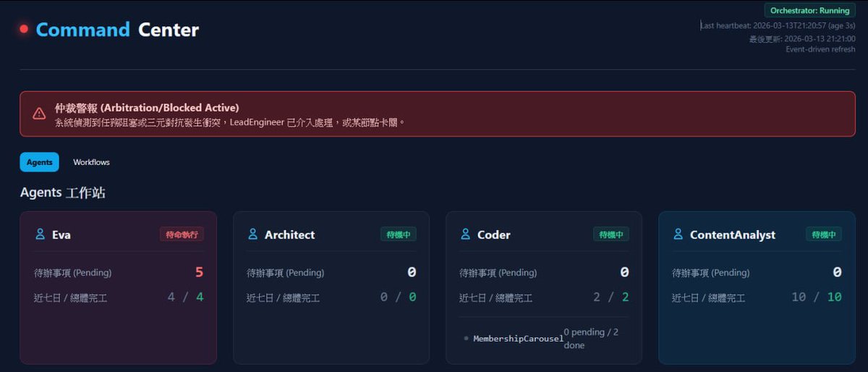Open the Eva agent card title
Image resolution: width=868 pixels, height=372 pixels.
[x=61, y=234]
